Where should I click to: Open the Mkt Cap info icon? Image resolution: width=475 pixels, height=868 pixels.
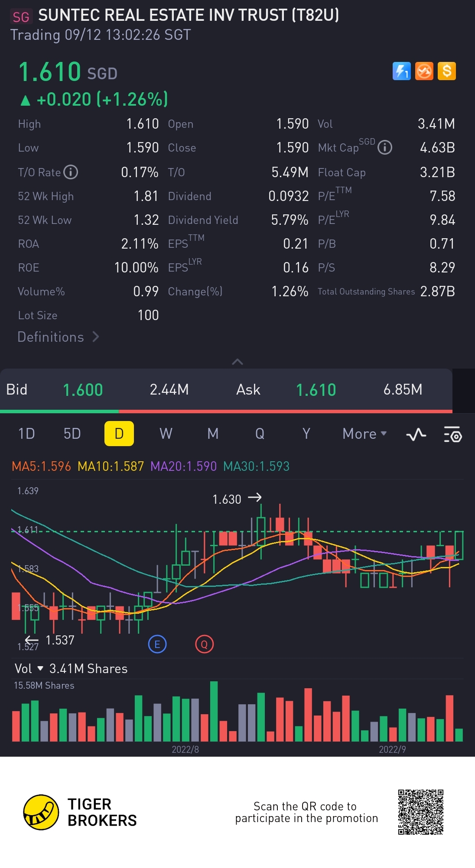[x=385, y=148]
